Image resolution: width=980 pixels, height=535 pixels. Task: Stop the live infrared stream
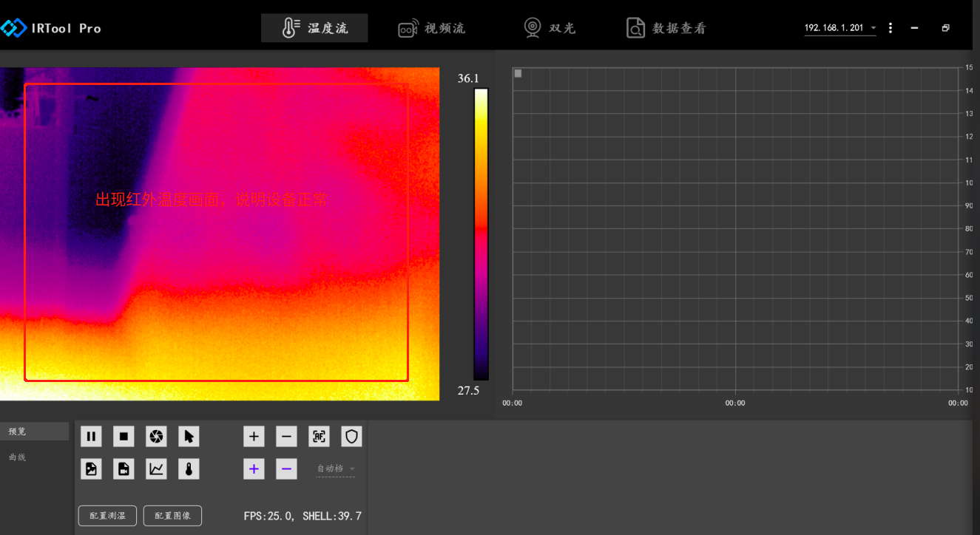tap(124, 437)
